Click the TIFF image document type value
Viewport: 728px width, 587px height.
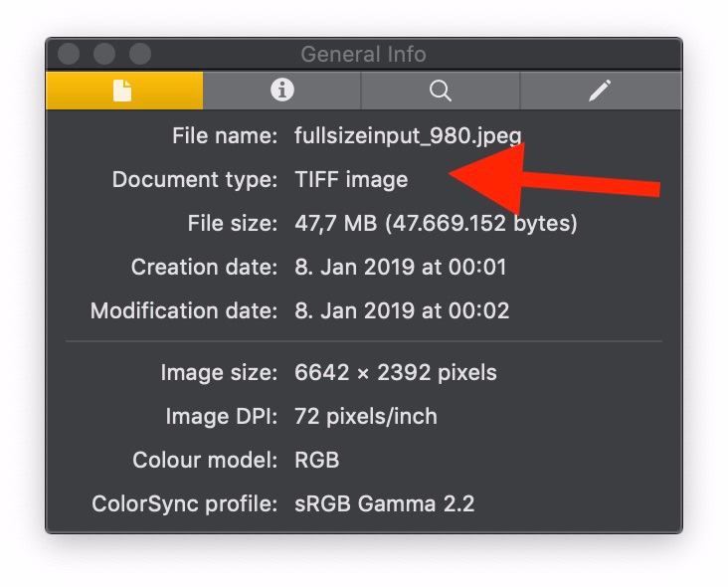pos(351,180)
